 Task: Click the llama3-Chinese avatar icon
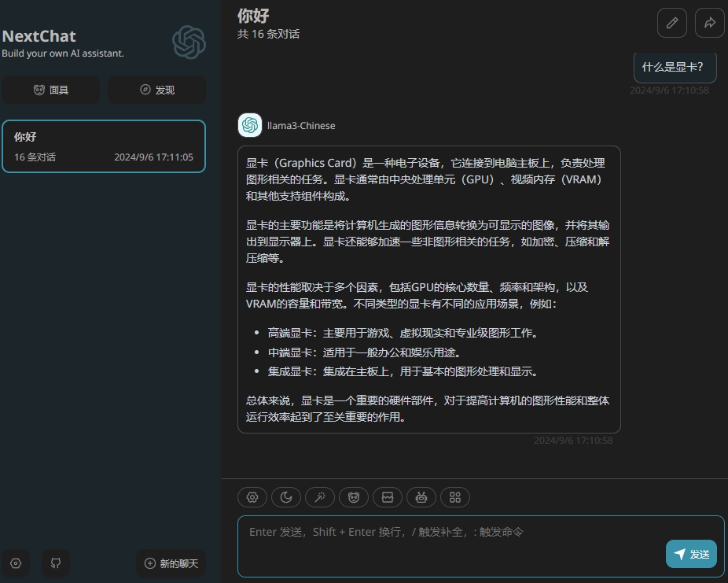(x=250, y=125)
